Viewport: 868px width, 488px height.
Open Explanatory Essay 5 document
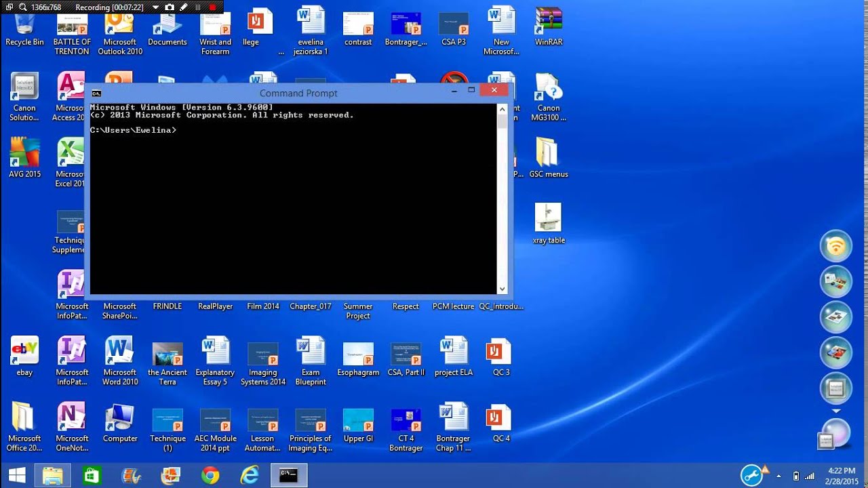point(215,362)
